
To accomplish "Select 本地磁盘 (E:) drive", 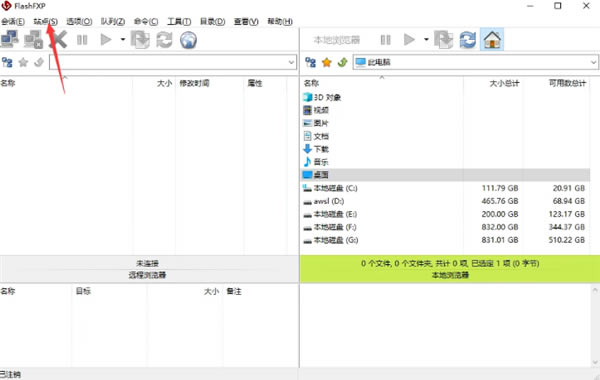I will click(x=330, y=214).
